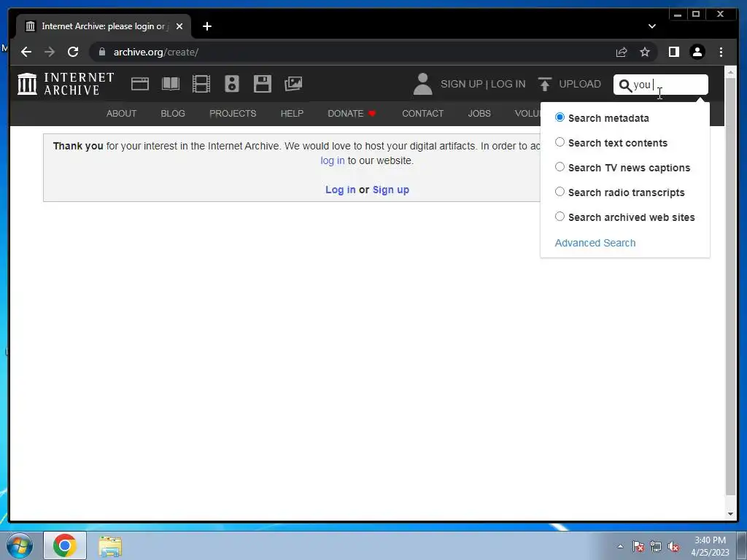Image resolution: width=747 pixels, height=560 pixels.
Task: Open the Video film strip icon
Action: click(x=201, y=84)
